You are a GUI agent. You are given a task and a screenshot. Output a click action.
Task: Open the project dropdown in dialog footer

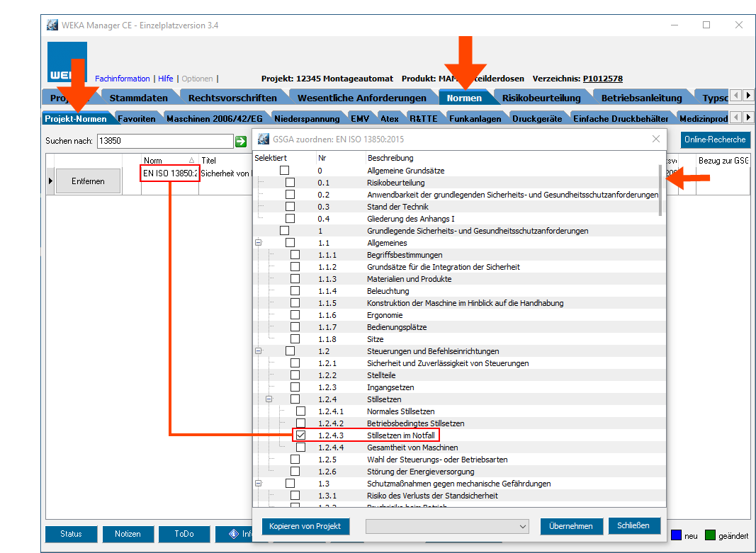tap(447, 526)
